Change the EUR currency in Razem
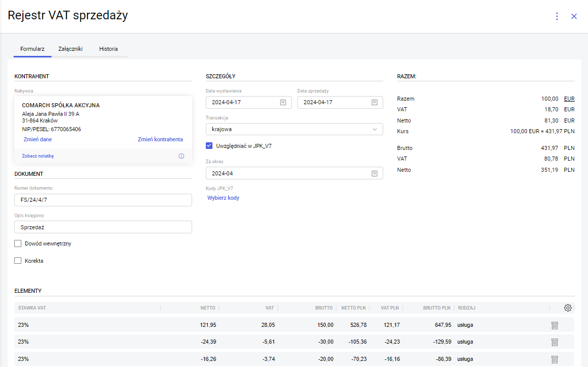The height and width of the screenshot is (367, 588). tap(569, 99)
